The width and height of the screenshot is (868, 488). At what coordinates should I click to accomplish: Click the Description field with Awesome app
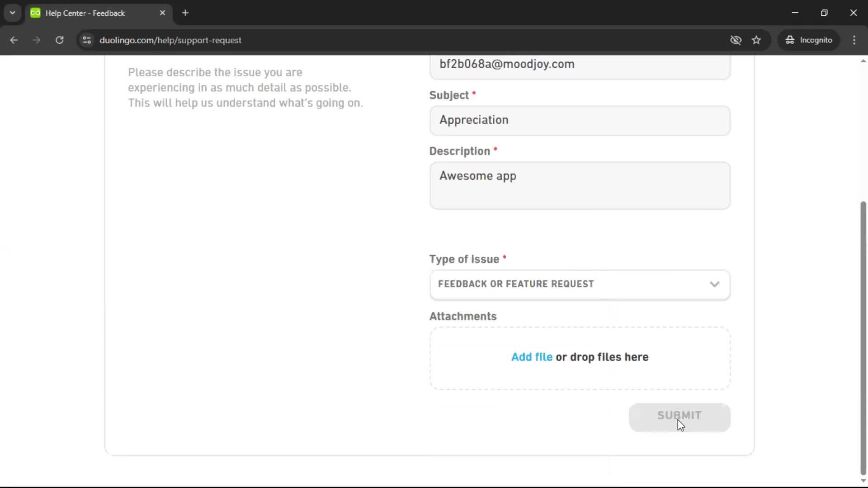point(580,185)
